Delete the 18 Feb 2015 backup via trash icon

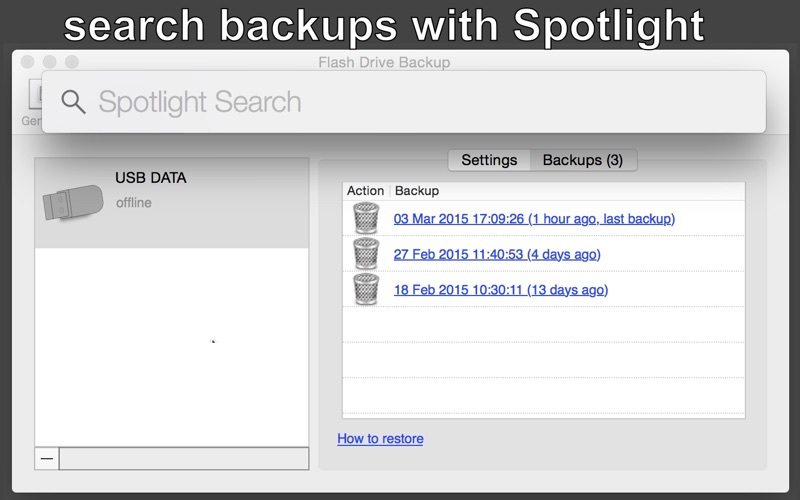click(366, 289)
